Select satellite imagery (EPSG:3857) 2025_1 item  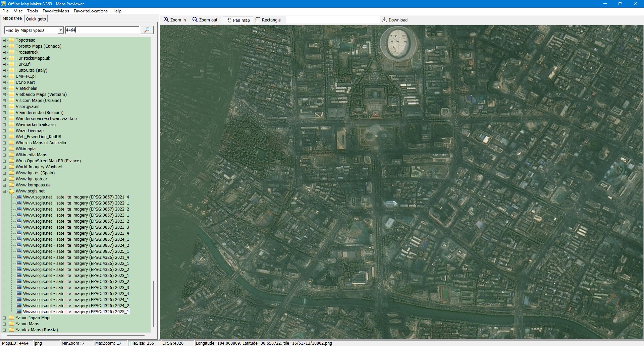pyautogui.click(x=76, y=251)
